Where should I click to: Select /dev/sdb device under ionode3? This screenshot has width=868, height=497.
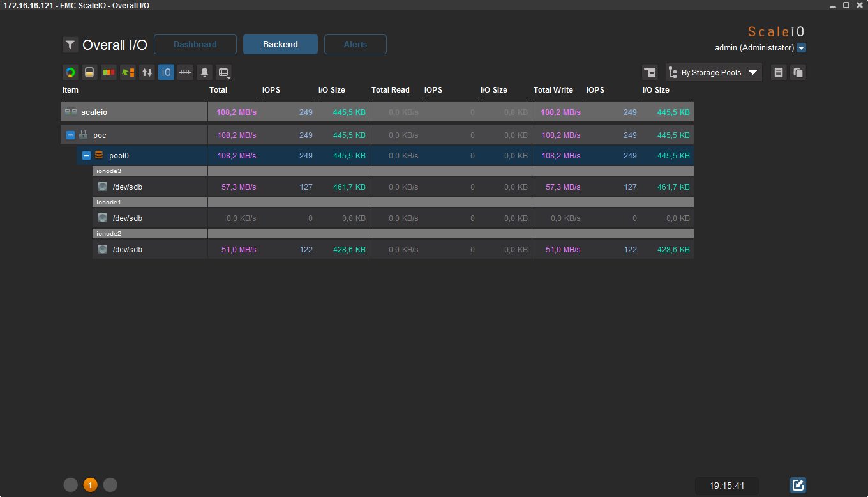coord(128,187)
